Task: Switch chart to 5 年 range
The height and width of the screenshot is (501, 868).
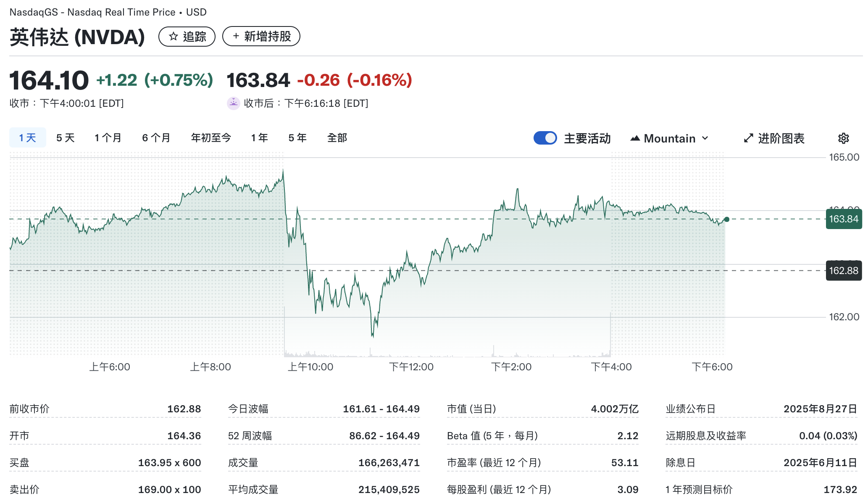Action: [x=297, y=138]
